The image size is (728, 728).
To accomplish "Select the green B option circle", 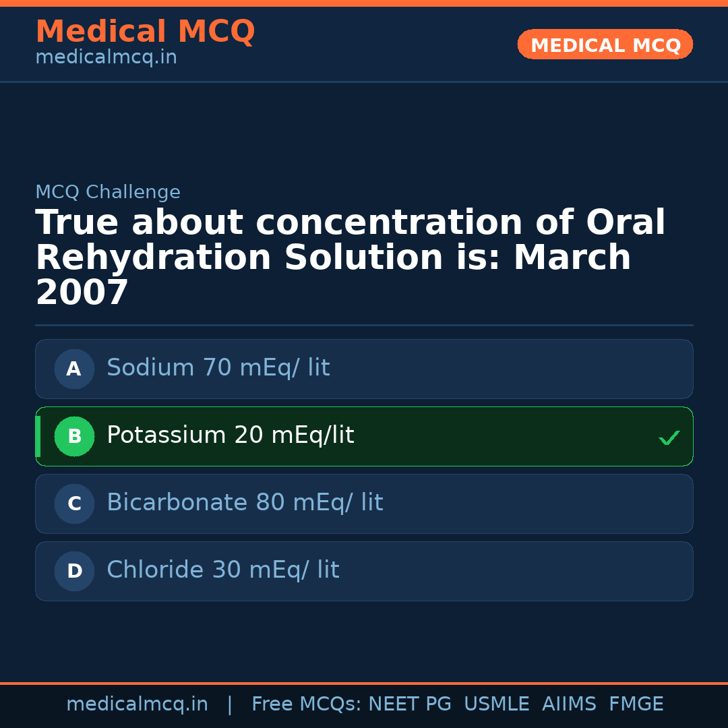I will click(74, 436).
